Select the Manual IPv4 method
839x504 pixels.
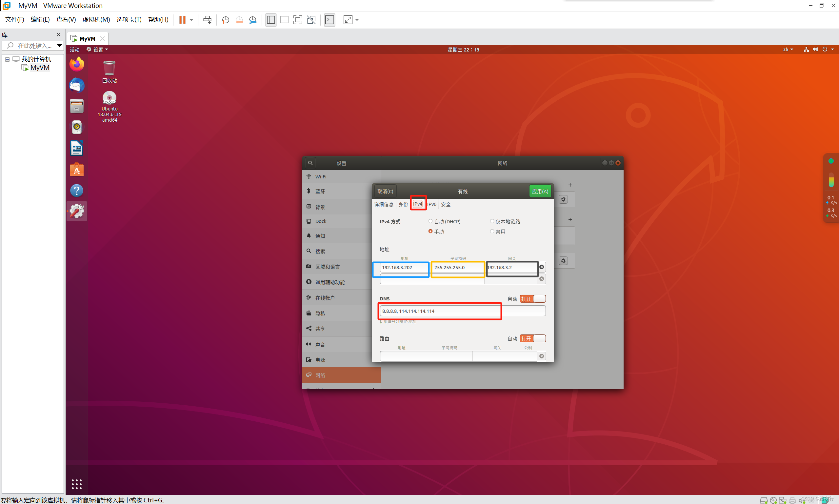tap(436, 232)
